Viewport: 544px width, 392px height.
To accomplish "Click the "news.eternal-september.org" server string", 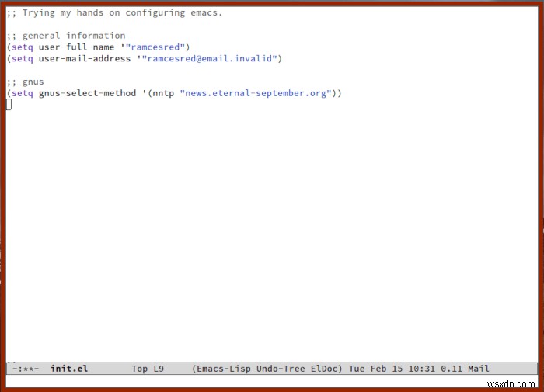I will click(256, 93).
